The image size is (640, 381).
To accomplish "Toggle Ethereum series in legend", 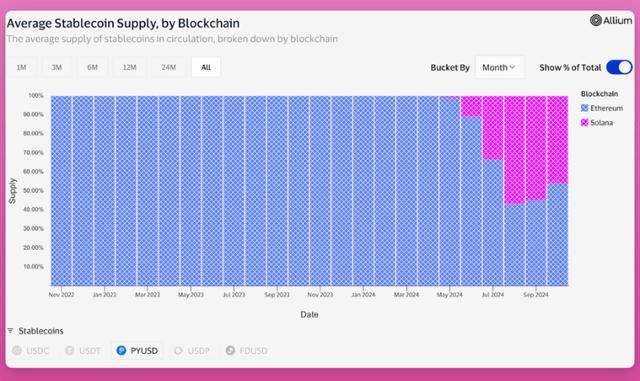I will pyautogui.click(x=602, y=108).
